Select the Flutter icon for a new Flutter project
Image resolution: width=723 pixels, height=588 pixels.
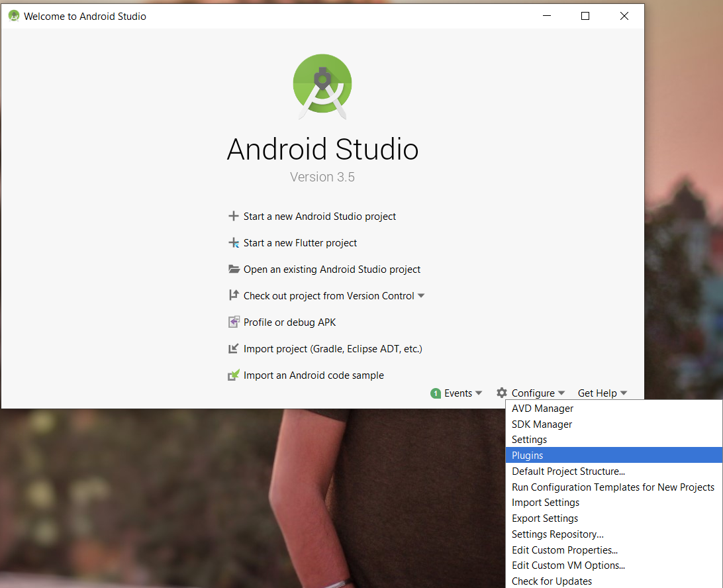tap(233, 242)
